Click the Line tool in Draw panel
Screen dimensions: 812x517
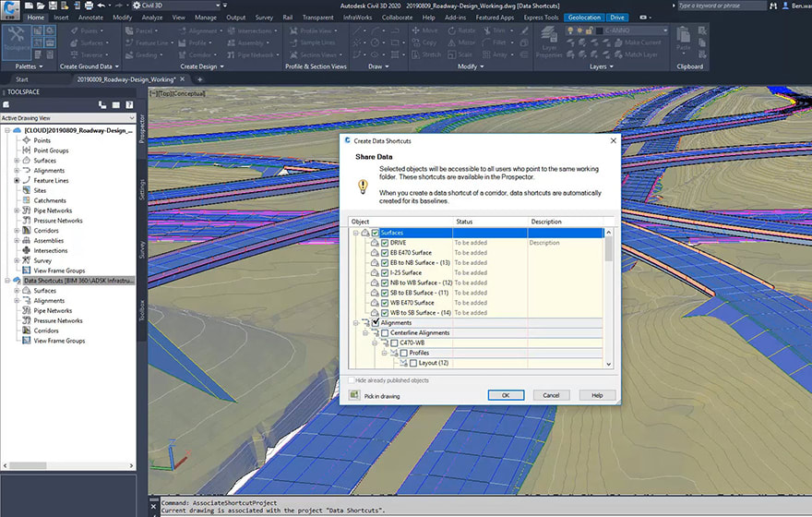click(357, 30)
